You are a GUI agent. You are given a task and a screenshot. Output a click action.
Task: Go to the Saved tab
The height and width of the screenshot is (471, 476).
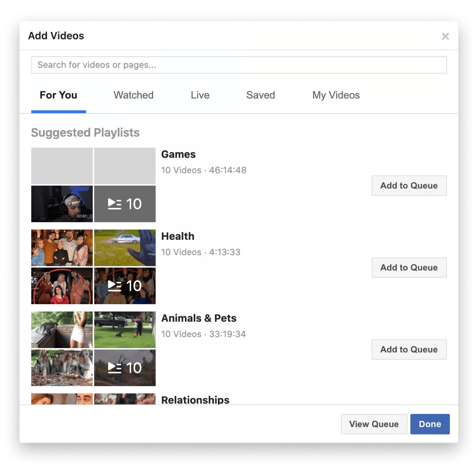[260, 95]
